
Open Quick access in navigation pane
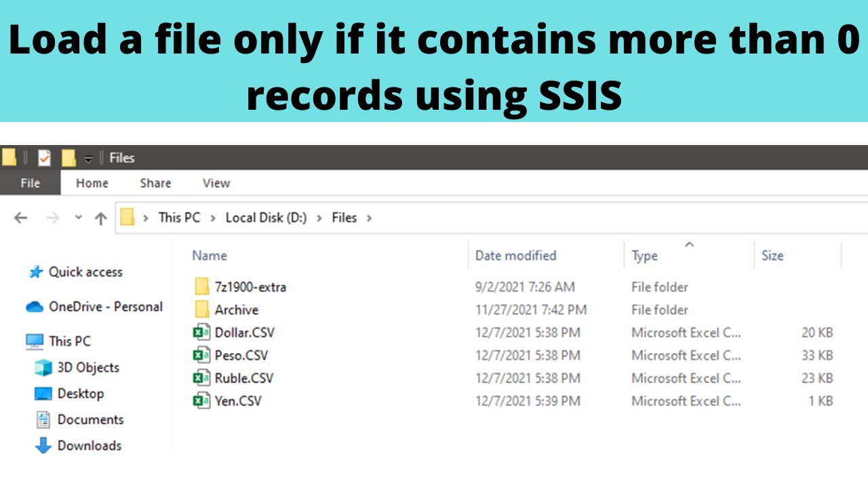(x=85, y=272)
